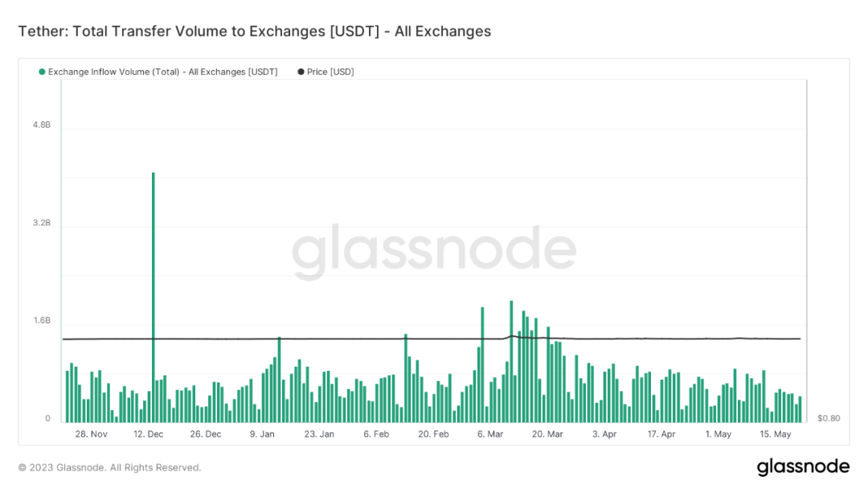
Task: Click the '© 2023 Glassnode. All Rights Reserved.' text
Action: tap(109, 468)
